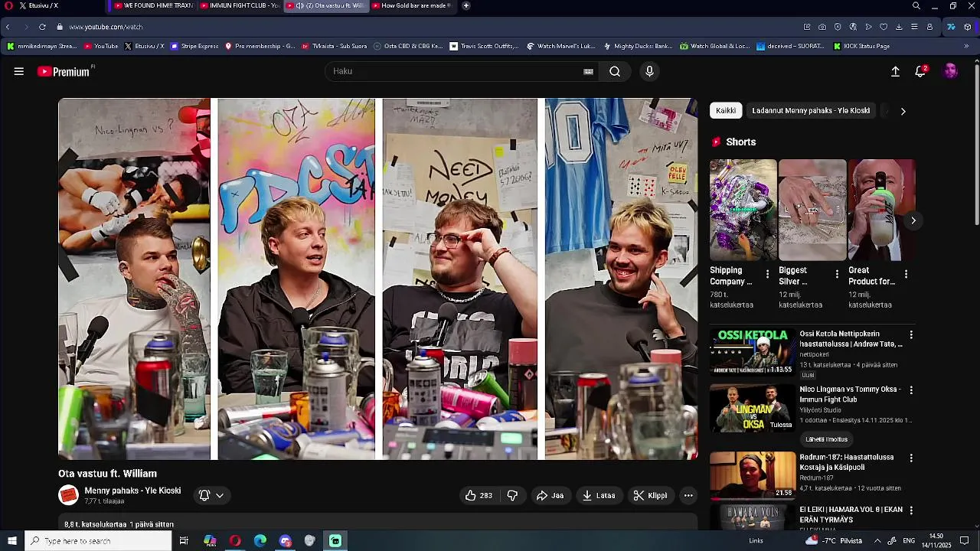Open Great Product for short thumbnail
Screen dimensions: 980x551
pyautogui.click(x=881, y=210)
